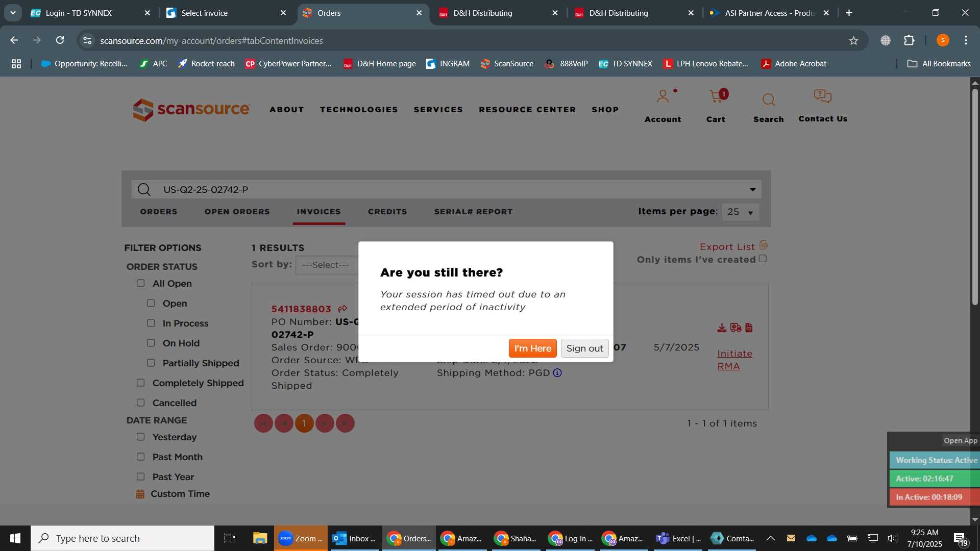View site information icon in address bar
The image size is (980, 551).
(87, 40)
